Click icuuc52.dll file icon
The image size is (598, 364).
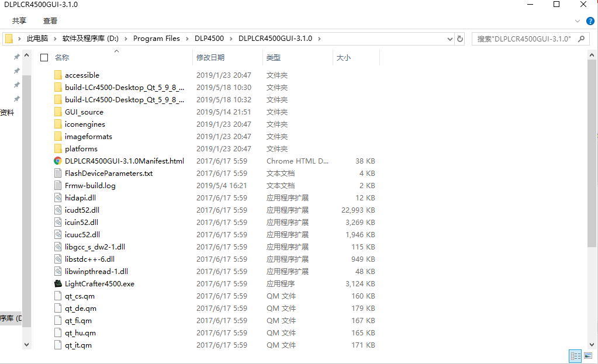pyautogui.click(x=58, y=234)
